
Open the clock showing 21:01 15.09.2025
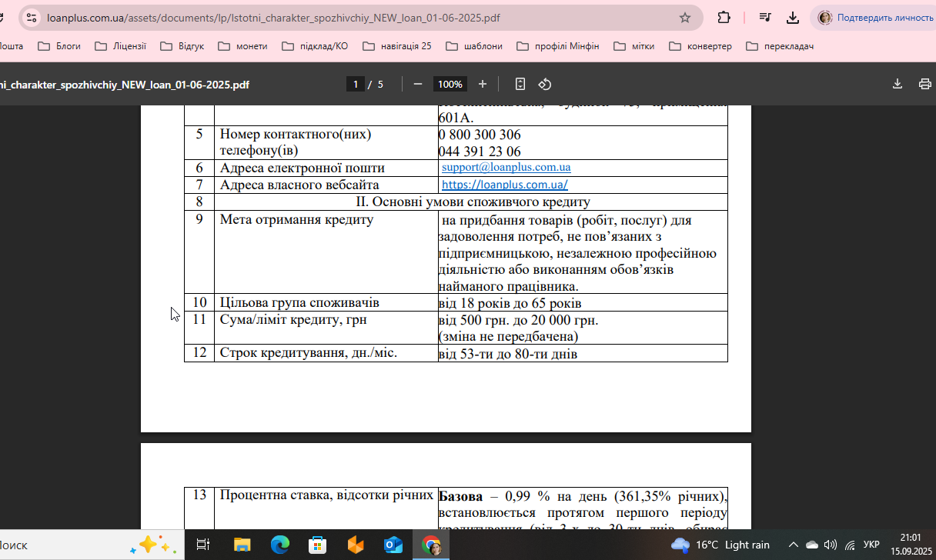pos(911,545)
